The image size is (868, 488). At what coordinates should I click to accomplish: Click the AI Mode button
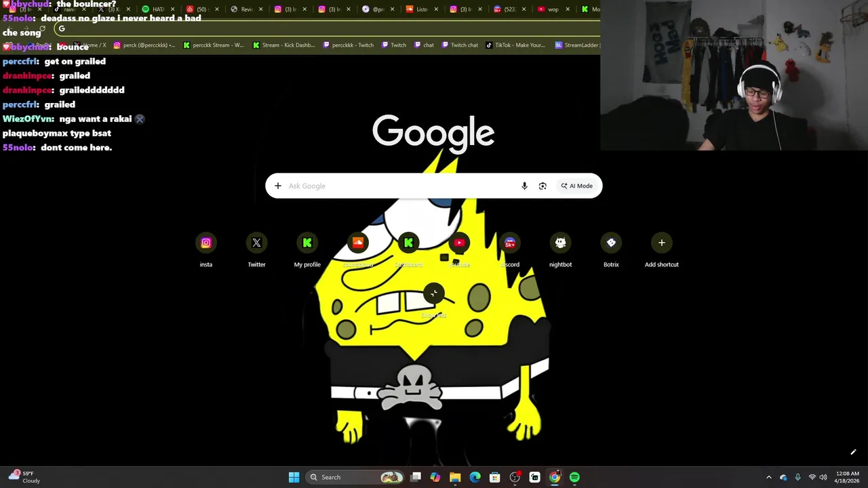[576, 186]
